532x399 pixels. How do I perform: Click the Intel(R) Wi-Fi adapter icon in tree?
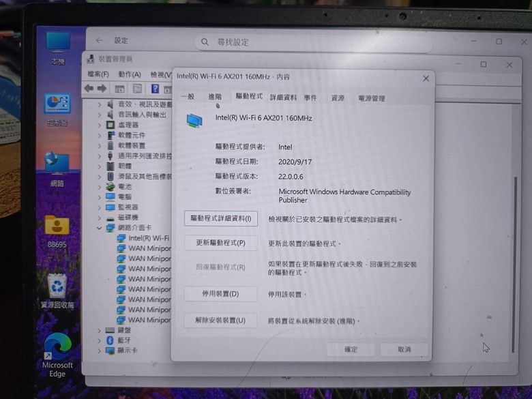coord(121,238)
